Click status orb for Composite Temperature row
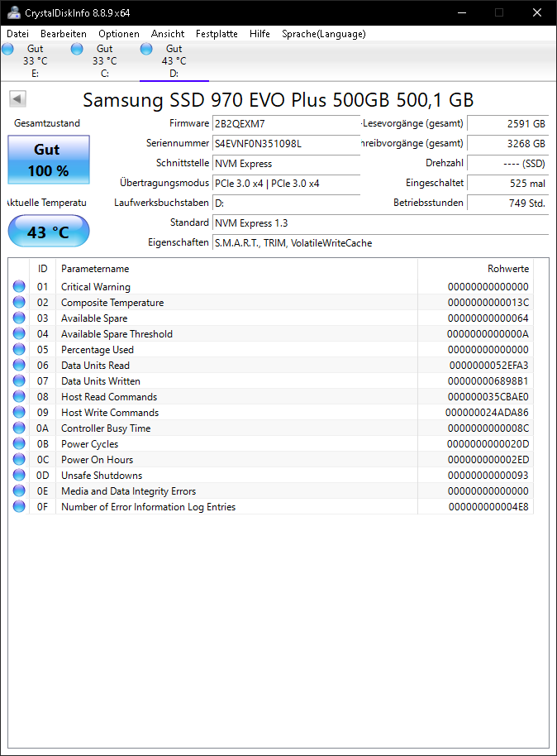This screenshot has width=557, height=756. pyautogui.click(x=19, y=302)
